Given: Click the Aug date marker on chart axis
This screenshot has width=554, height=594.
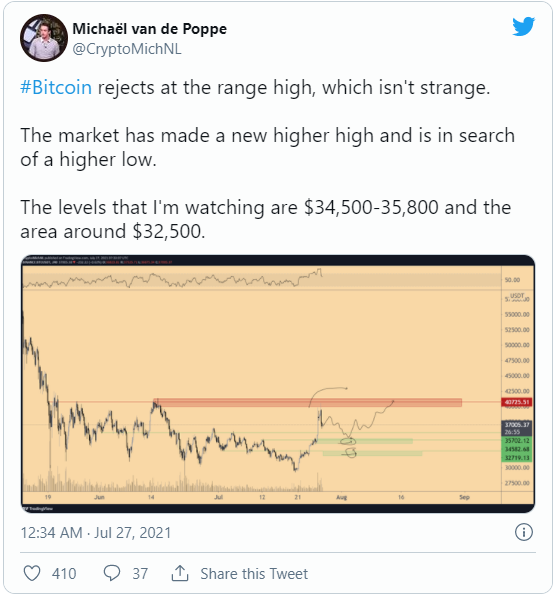Looking at the screenshot, I should coord(341,497).
